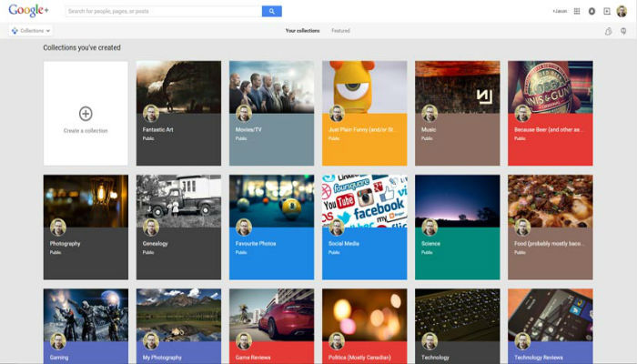Click the avatar on the Social Media card
This screenshot has height=364, width=637.
point(337,227)
